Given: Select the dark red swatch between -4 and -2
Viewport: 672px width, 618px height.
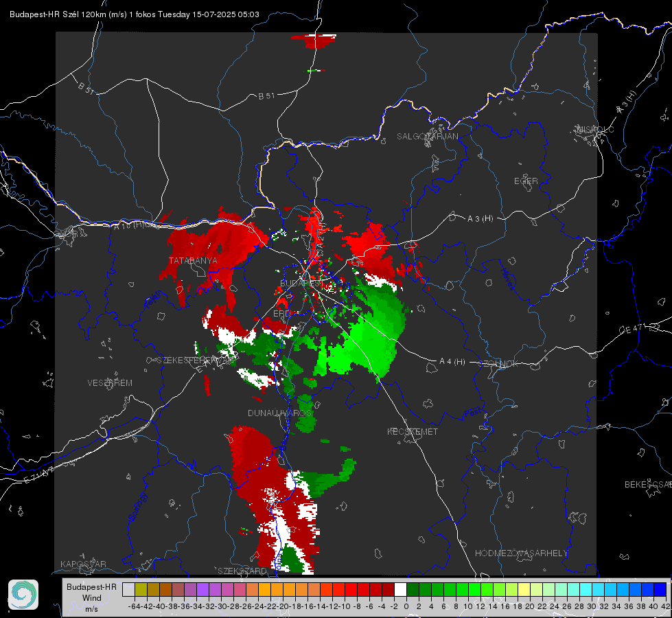Looking at the screenshot, I should point(388,589).
